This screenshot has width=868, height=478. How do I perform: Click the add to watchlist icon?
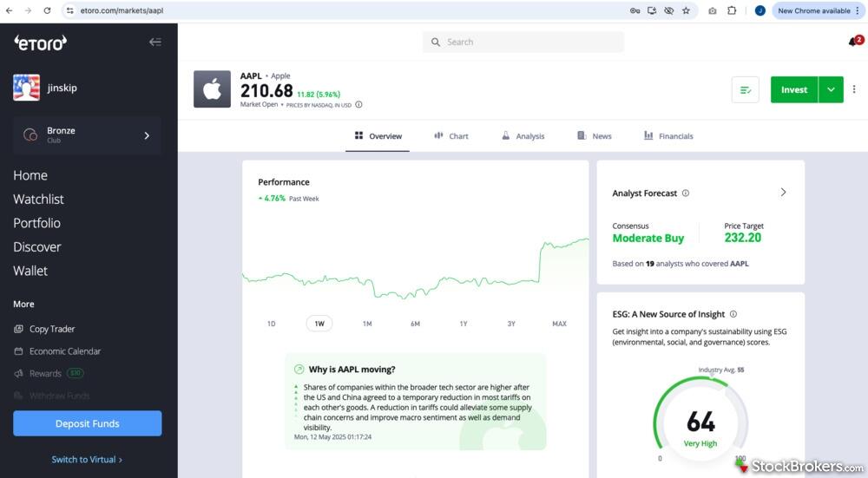click(x=745, y=89)
